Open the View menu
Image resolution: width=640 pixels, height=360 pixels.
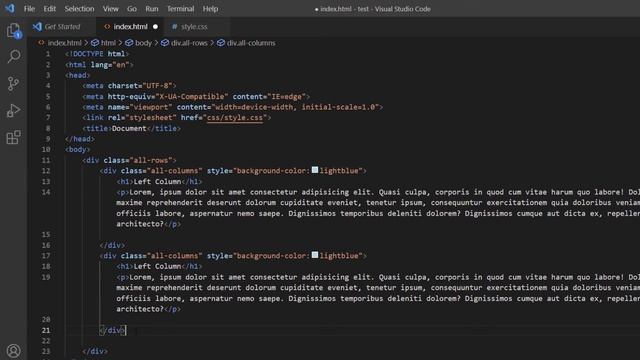[110, 9]
